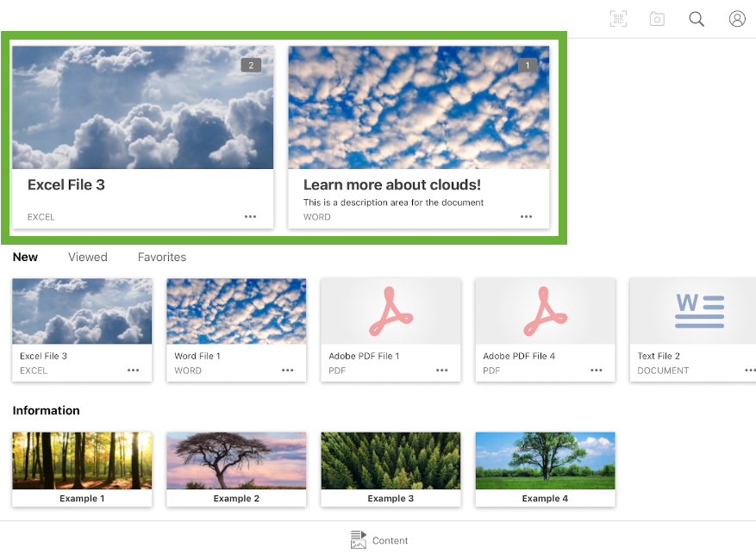Open the QR code scanner icon

[618, 19]
